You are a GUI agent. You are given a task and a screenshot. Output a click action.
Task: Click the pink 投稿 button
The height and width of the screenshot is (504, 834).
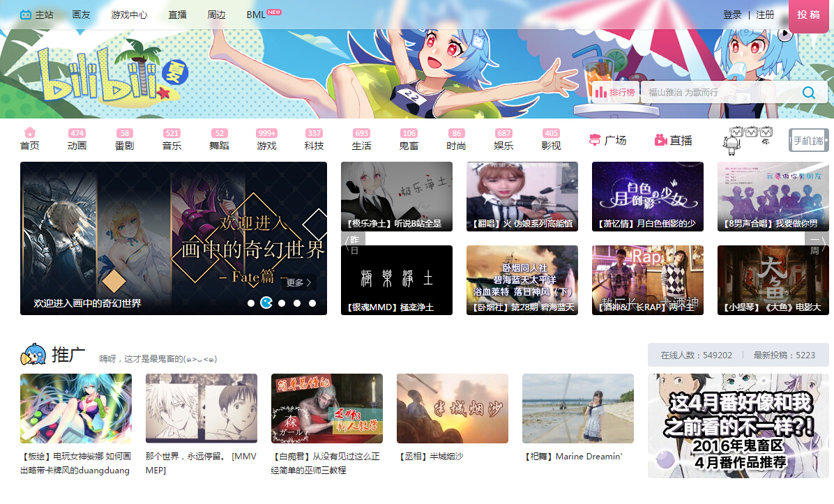click(x=808, y=15)
